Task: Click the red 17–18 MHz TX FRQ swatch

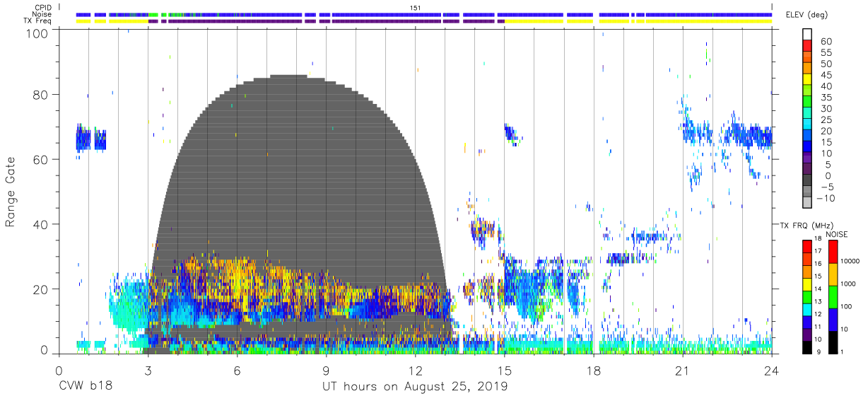Action: pos(807,246)
